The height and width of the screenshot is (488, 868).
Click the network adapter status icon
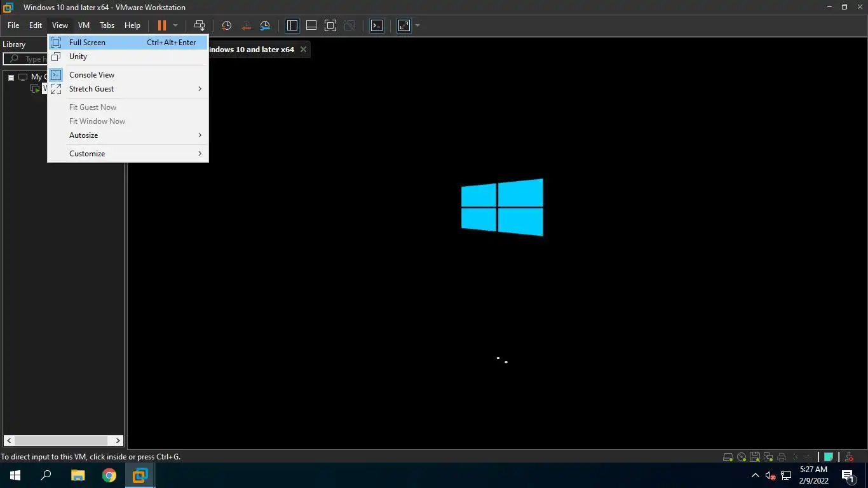[x=768, y=457]
